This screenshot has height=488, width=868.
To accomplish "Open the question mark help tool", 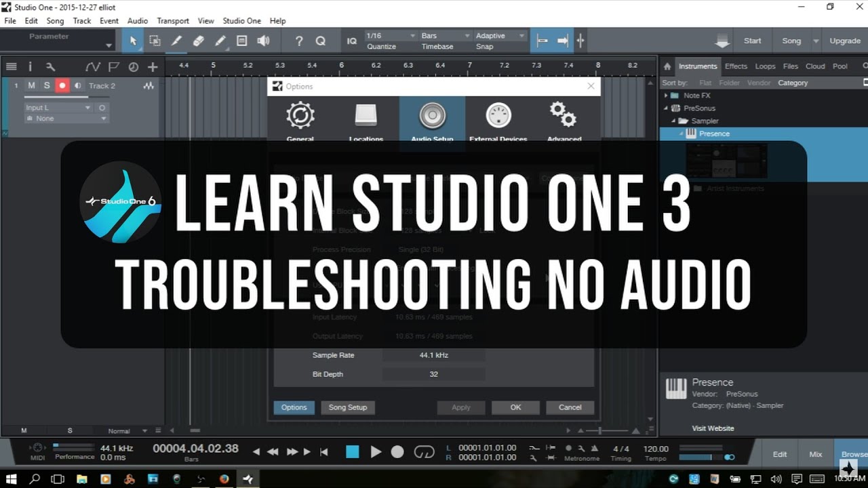I will [x=299, y=41].
